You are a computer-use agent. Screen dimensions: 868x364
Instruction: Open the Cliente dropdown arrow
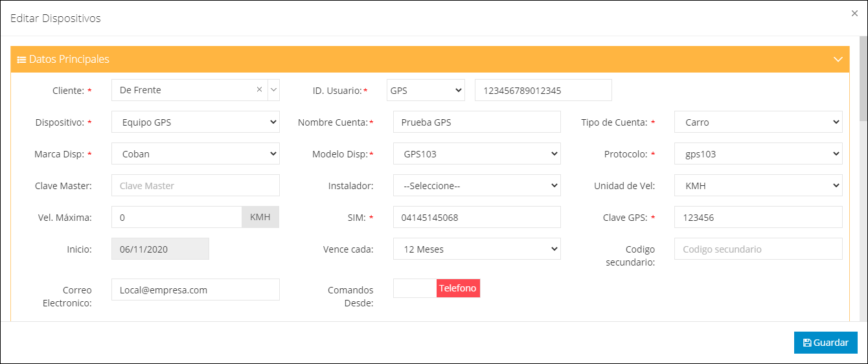[273, 90]
